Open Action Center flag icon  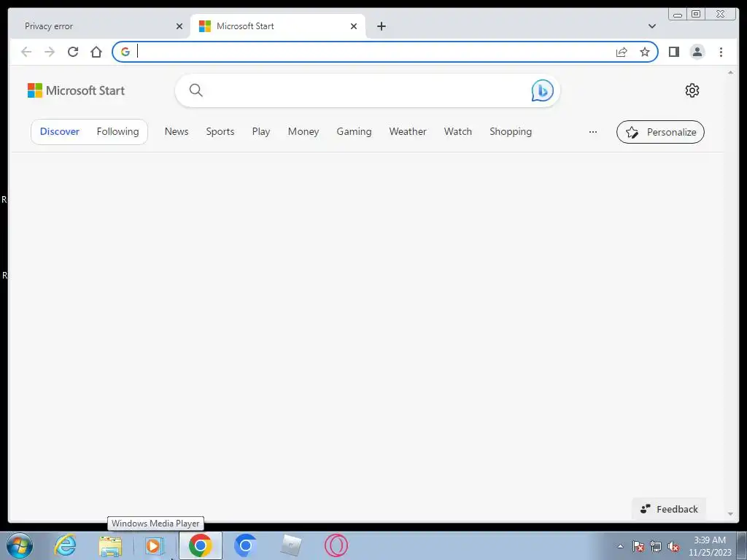(638, 546)
